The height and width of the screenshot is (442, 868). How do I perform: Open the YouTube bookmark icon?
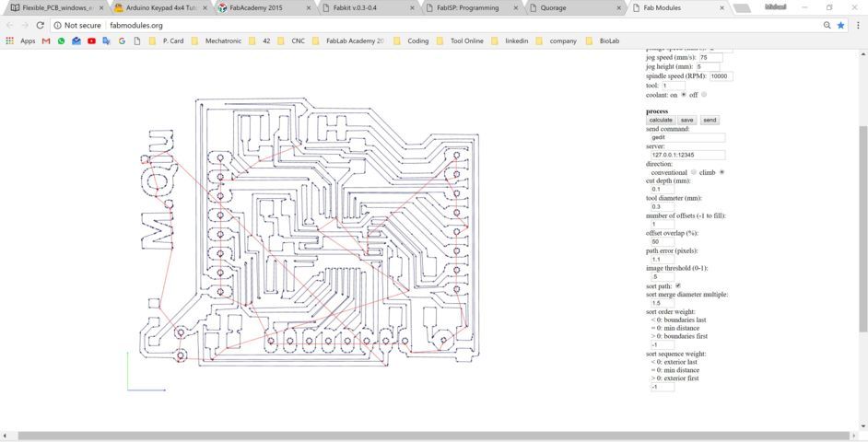[91, 41]
